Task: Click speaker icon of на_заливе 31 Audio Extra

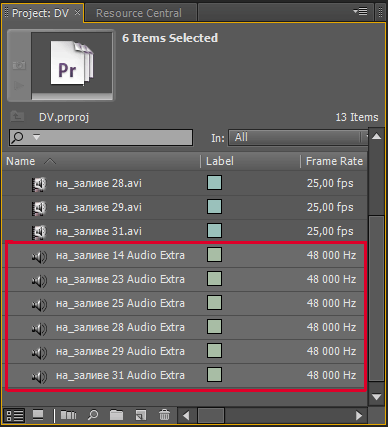Action: point(39,377)
